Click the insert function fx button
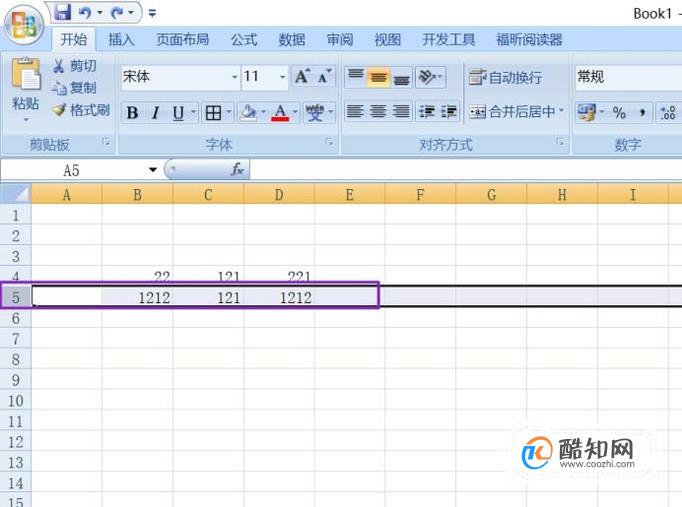 click(237, 170)
